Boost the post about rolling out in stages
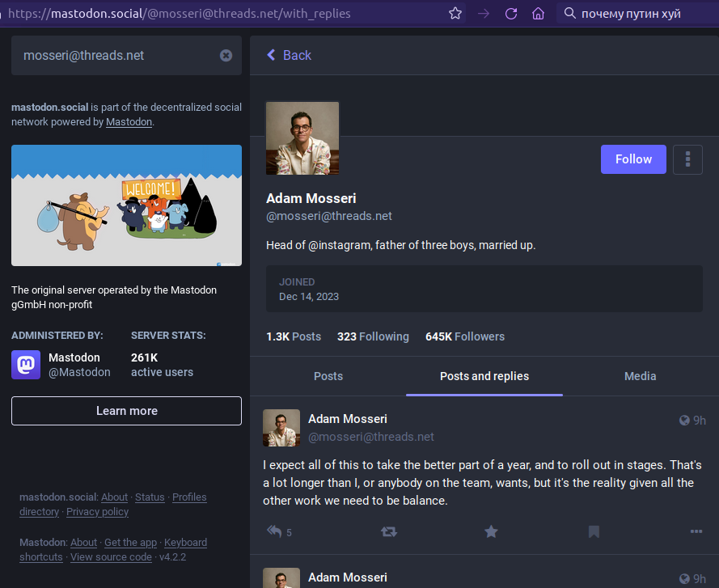This screenshot has width=719, height=588. (388, 531)
